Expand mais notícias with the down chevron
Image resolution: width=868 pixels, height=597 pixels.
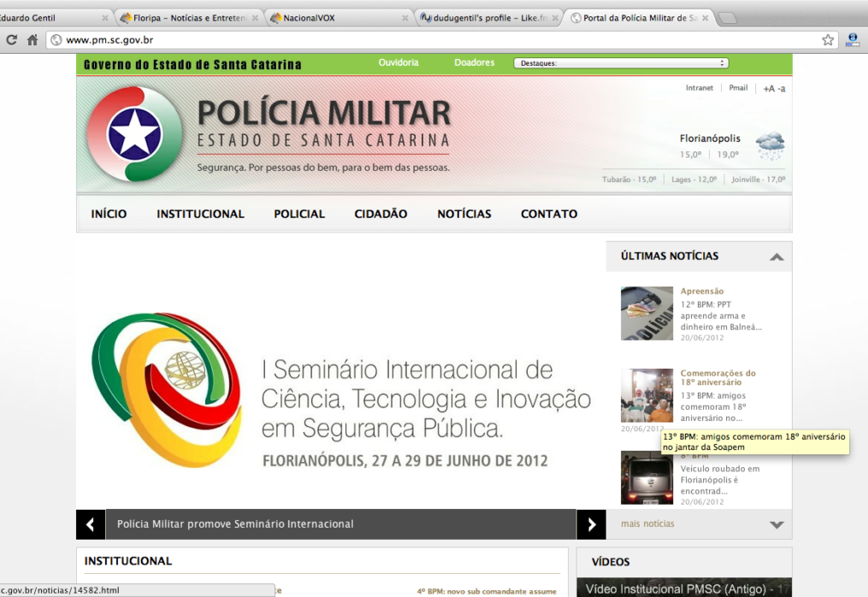777,524
